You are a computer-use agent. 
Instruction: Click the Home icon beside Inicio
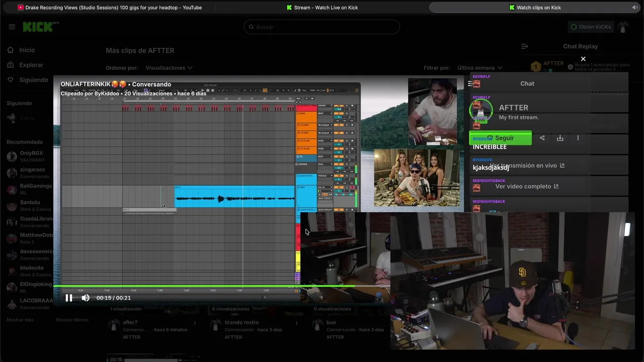click(x=11, y=50)
